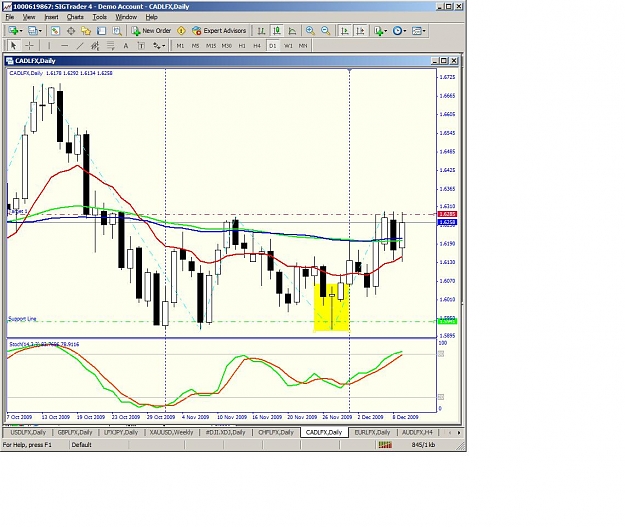
Task: Click the chart shift triangle marker
Action: (x=350, y=71)
